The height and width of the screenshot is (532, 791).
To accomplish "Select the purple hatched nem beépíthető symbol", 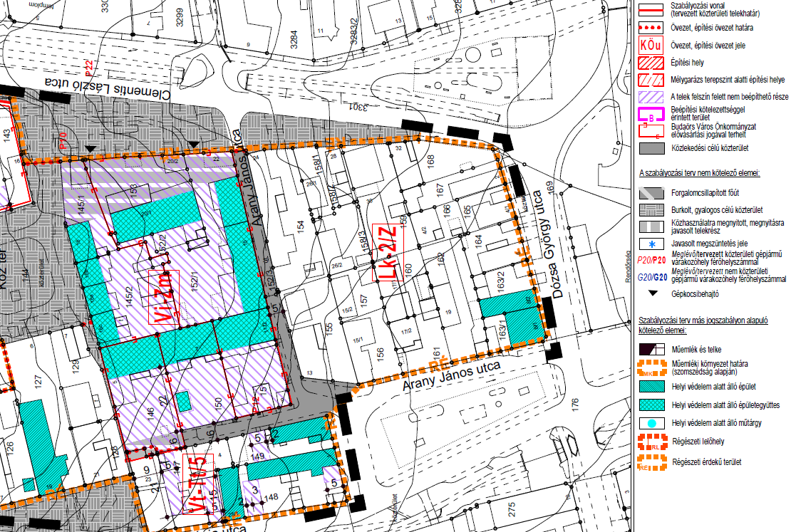I will pyautogui.click(x=651, y=96).
